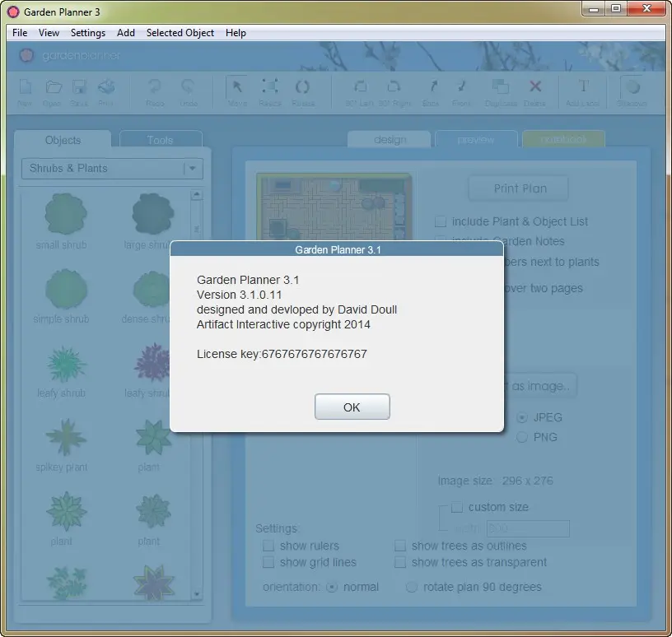This screenshot has width=672, height=637.
Task: Click the 90° Right rotation icon
Action: coord(394,86)
